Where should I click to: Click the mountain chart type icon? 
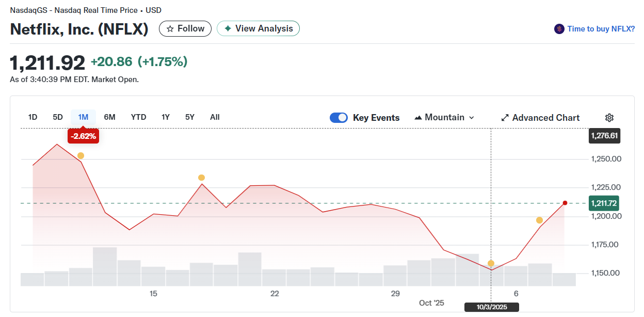[418, 118]
